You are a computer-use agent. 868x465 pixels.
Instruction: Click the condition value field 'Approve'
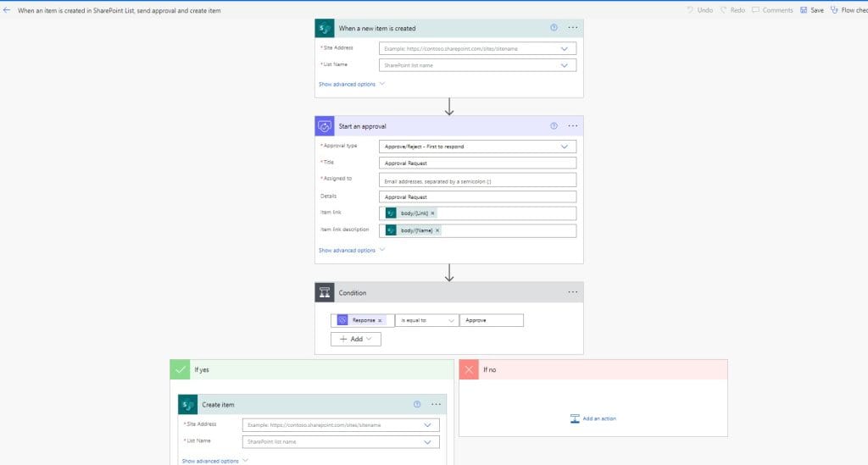492,320
